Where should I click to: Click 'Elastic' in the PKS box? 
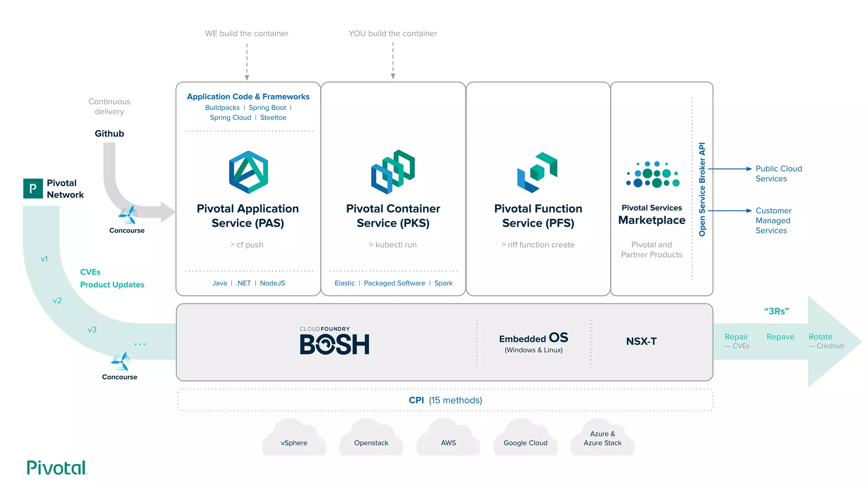(345, 283)
